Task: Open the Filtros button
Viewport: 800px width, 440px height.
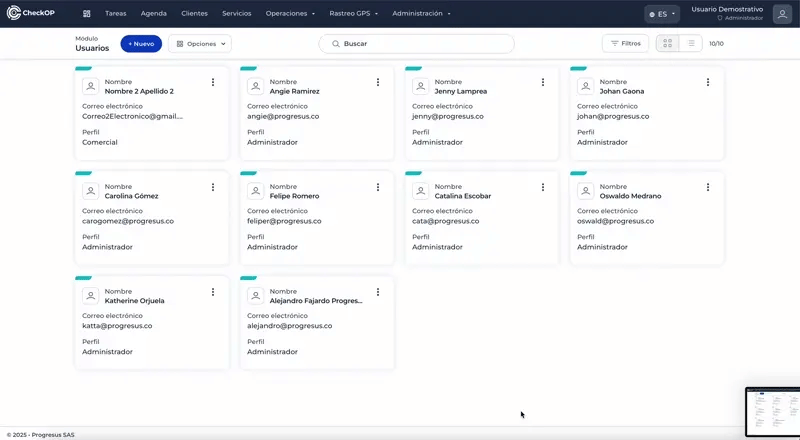Action: [x=626, y=44]
